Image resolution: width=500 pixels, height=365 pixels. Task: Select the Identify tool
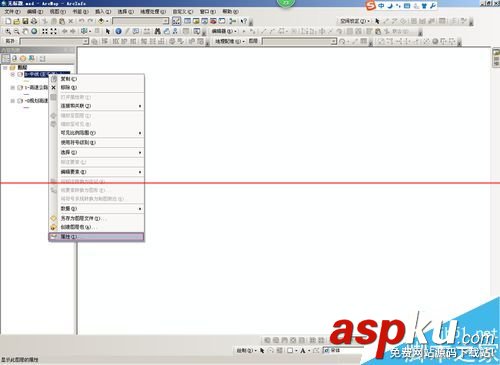coord(118,31)
